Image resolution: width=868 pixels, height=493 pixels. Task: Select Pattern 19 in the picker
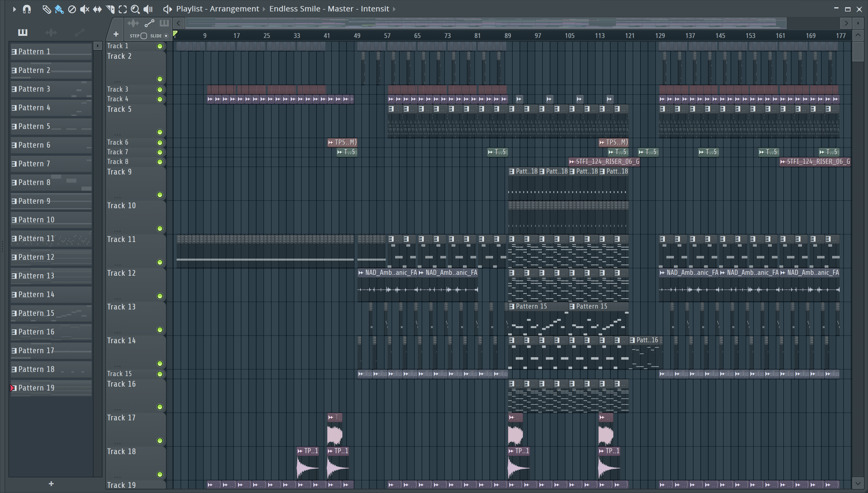(x=51, y=388)
